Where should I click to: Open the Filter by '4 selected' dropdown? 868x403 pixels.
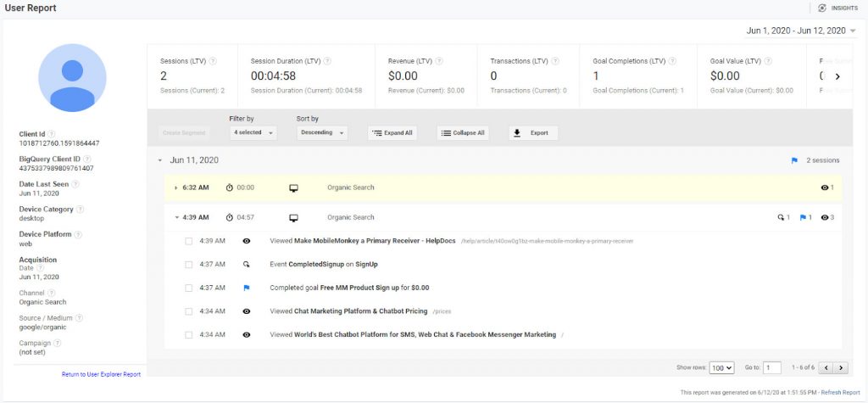[253, 133]
